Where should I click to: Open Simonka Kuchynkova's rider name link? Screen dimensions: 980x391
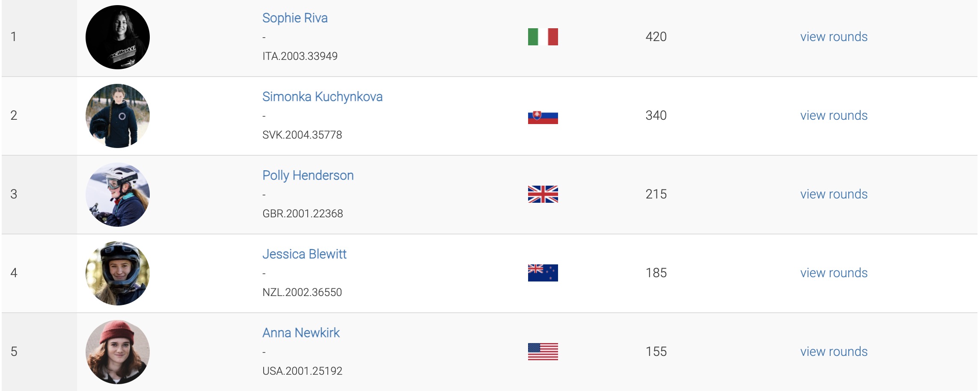pos(322,97)
